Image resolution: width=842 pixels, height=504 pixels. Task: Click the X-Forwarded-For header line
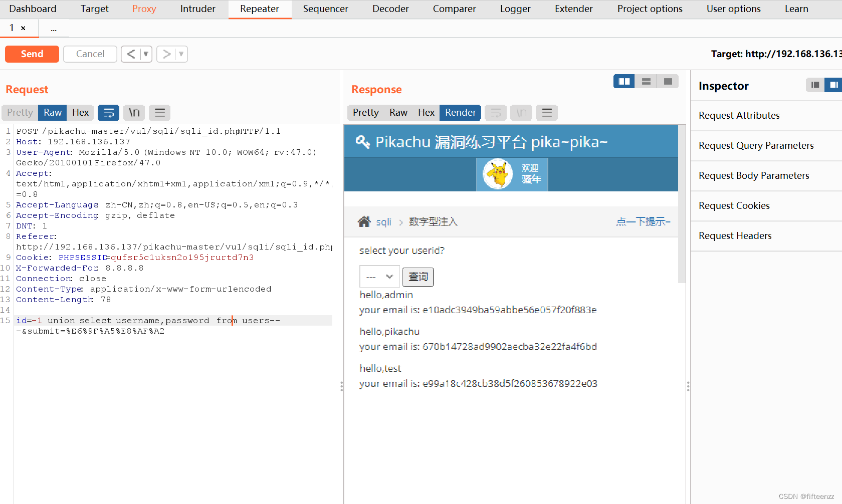pos(80,268)
